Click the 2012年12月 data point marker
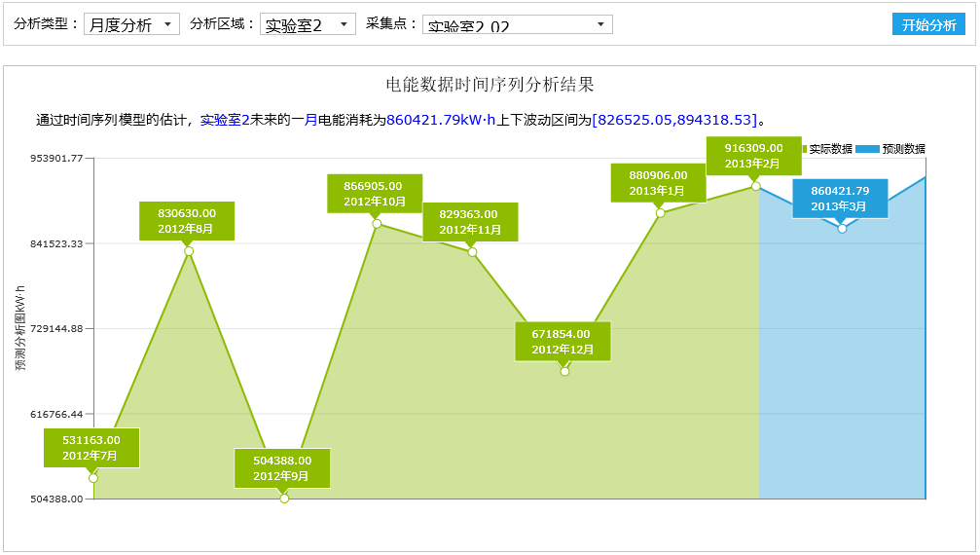This screenshot has height=555, width=980. click(564, 371)
